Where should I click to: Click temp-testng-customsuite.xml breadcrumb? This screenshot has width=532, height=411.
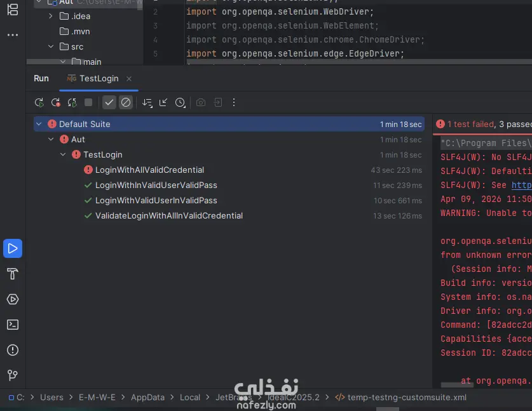(x=400, y=398)
